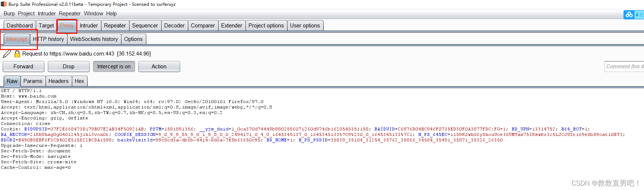Switch to the Target tab
Viewport: 644px width, 190px height.
click(x=46, y=26)
